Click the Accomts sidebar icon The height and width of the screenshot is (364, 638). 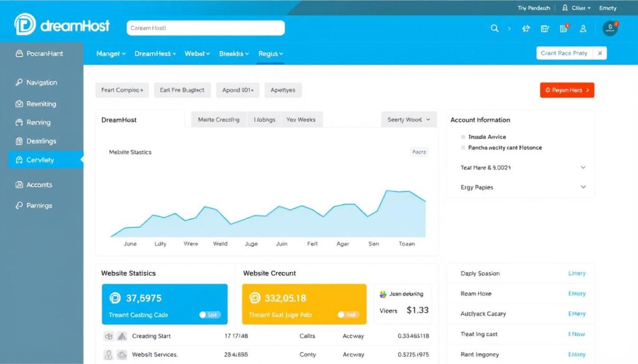click(19, 184)
